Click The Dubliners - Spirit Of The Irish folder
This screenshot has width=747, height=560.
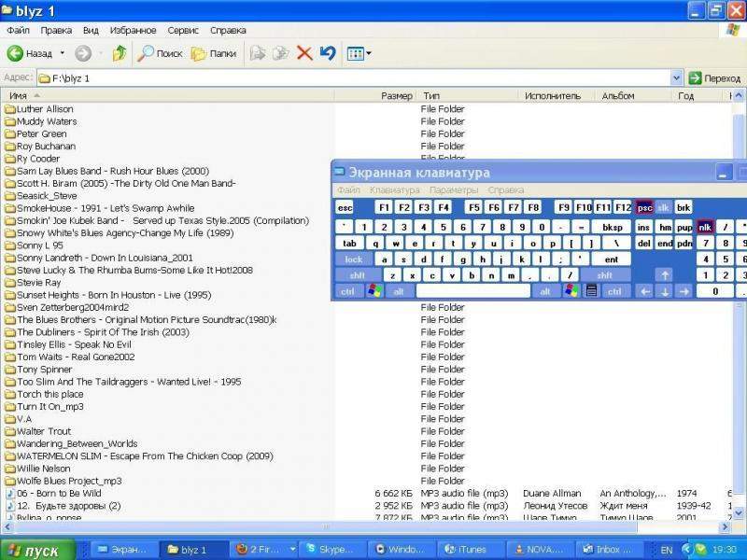click(x=97, y=332)
